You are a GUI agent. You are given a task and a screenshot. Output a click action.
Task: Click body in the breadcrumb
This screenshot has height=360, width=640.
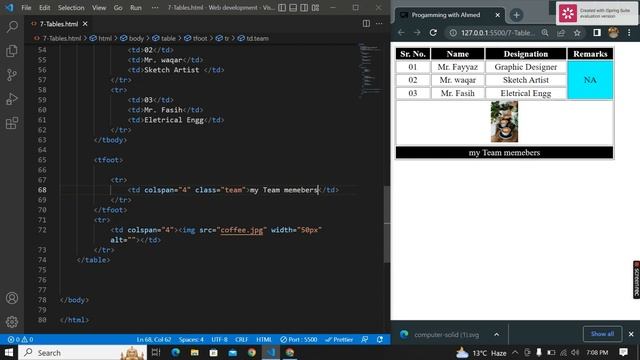tap(136, 38)
